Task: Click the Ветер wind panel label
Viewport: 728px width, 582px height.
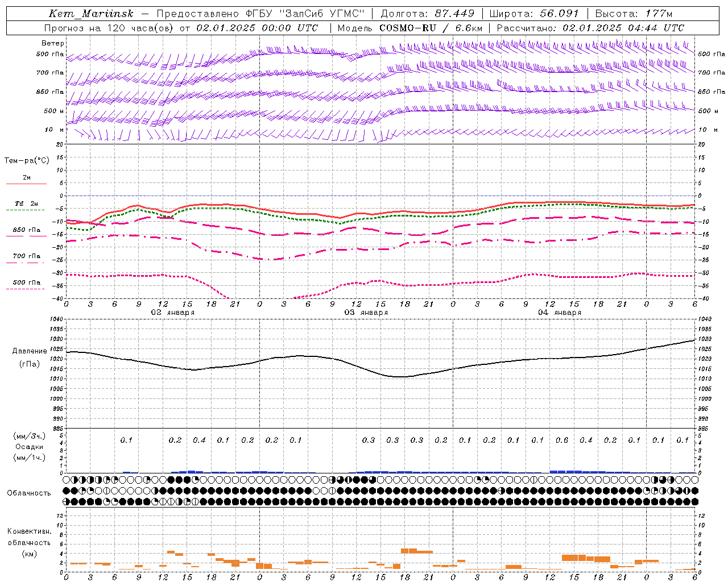Action: pyautogui.click(x=52, y=43)
